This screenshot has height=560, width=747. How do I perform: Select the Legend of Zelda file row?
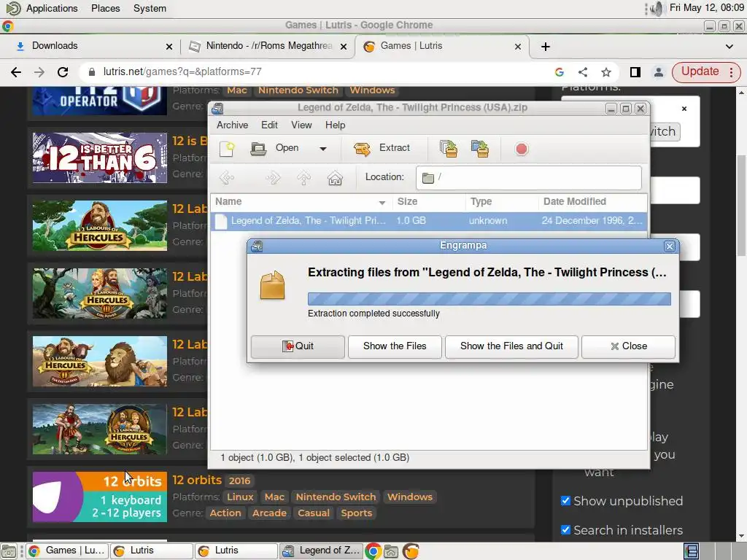coord(429,221)
